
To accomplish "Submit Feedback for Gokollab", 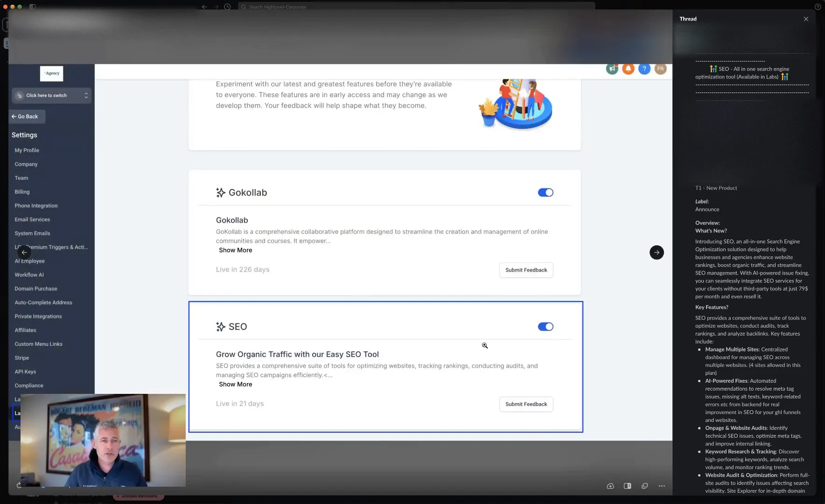I will pyautogui.click(x=526, y=270).
